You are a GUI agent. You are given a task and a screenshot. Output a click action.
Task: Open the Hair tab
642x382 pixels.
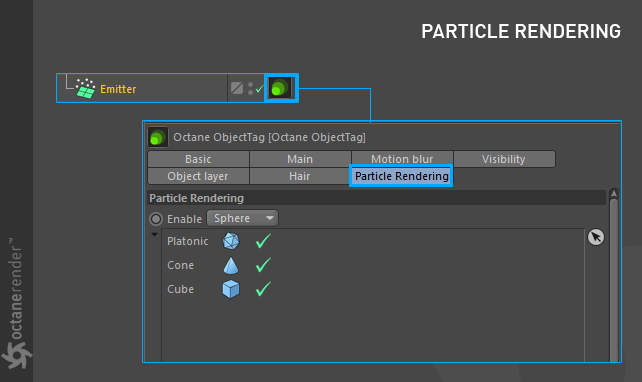click(x=300, y=176)
